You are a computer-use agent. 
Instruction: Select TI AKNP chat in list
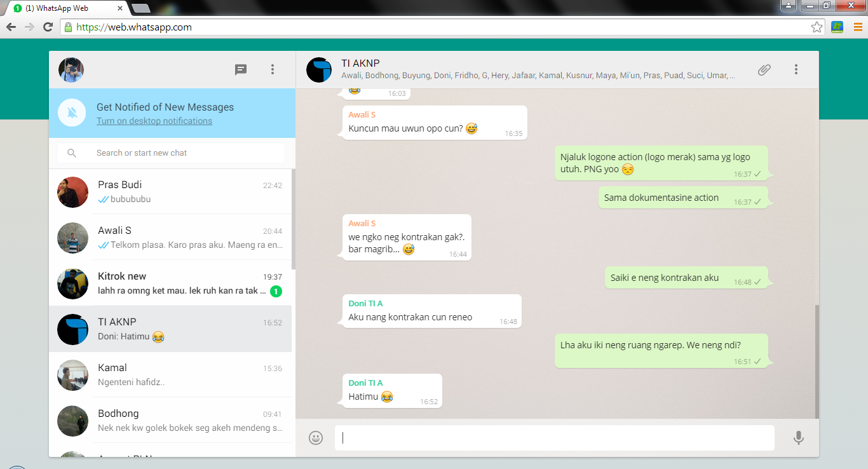point(170,329)
